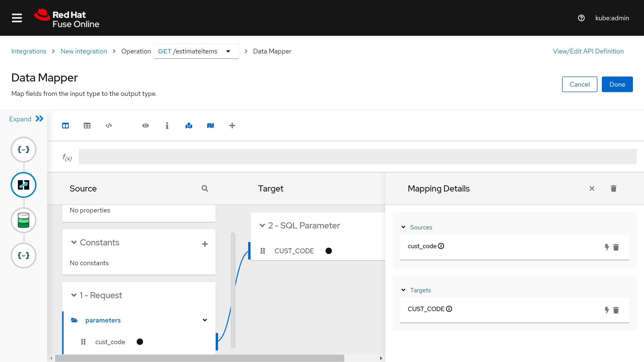Toggle the eye visibility icon
644x362 pixels.
tap(145, 126)
